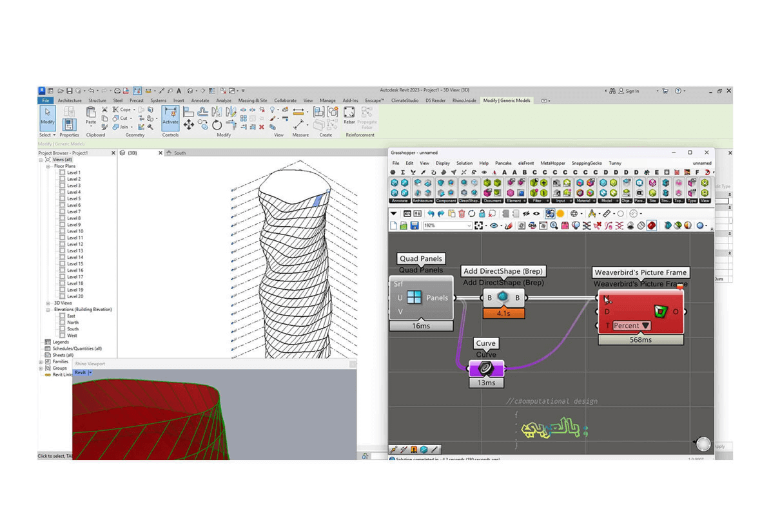The width and height of the screenshot is (771, 532).
Task: Open the Solution menu in Grasshopper
Action: click(464, 164)
